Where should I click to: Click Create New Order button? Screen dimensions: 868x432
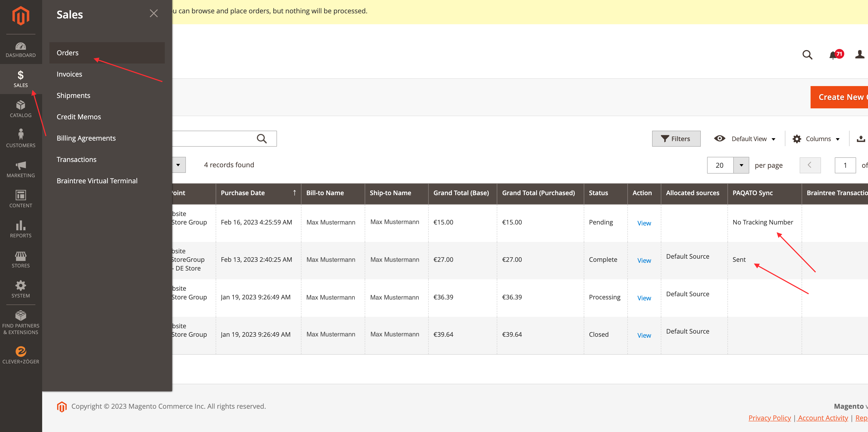click(839, 97)
